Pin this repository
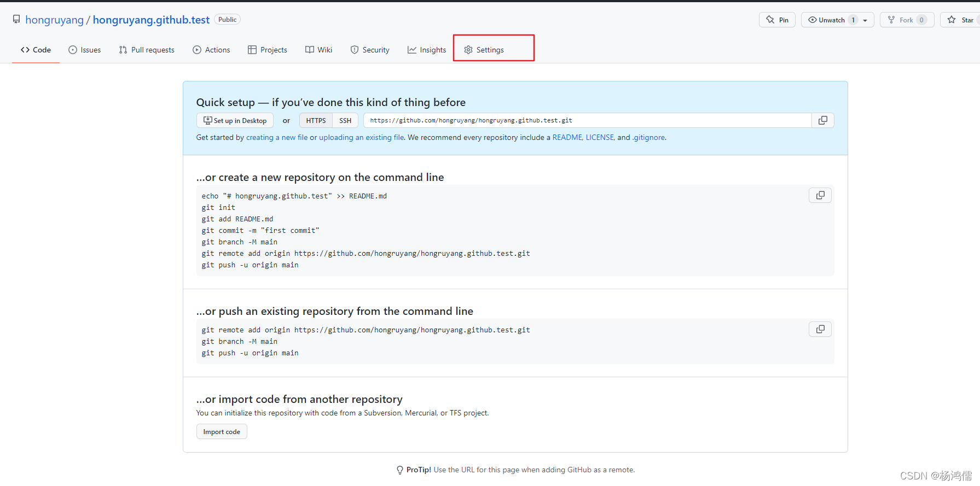980x486 pixels. click(777, 20)
